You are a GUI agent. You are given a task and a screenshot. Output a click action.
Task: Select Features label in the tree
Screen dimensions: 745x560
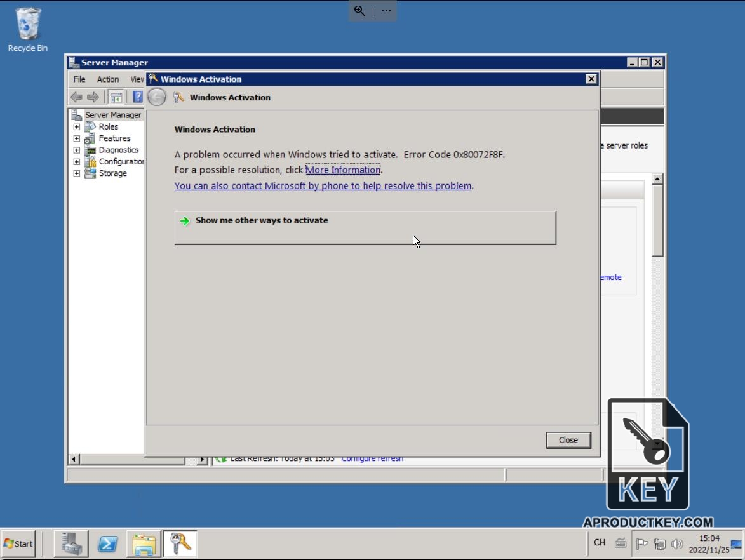114,138
